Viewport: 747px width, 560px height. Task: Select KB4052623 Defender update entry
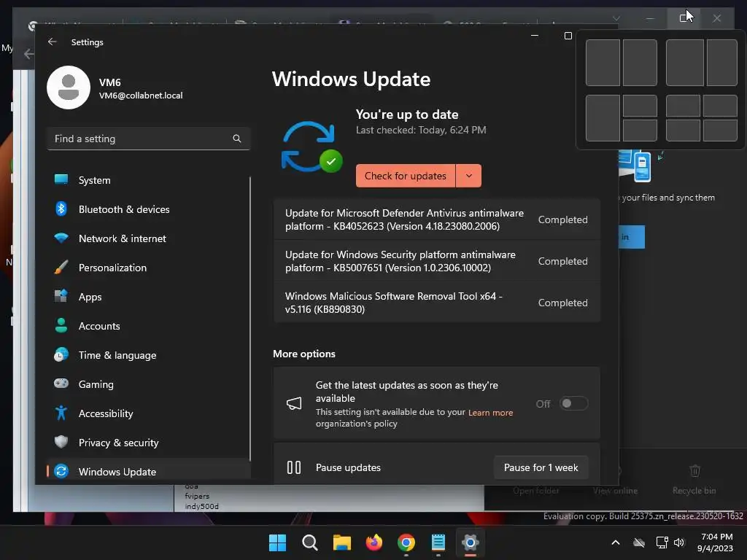click(x=436, y=219)
